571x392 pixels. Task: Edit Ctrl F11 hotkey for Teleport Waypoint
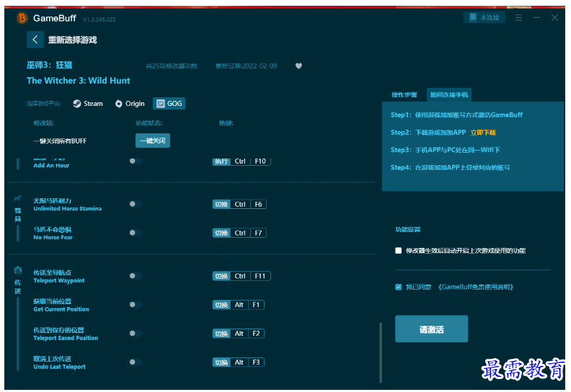242,276
